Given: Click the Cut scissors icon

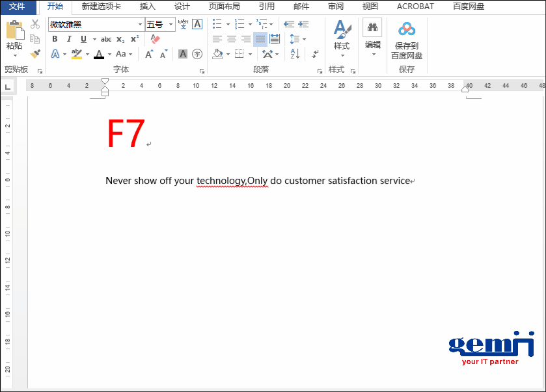Looking at the screenshot, I should point(36,23).
